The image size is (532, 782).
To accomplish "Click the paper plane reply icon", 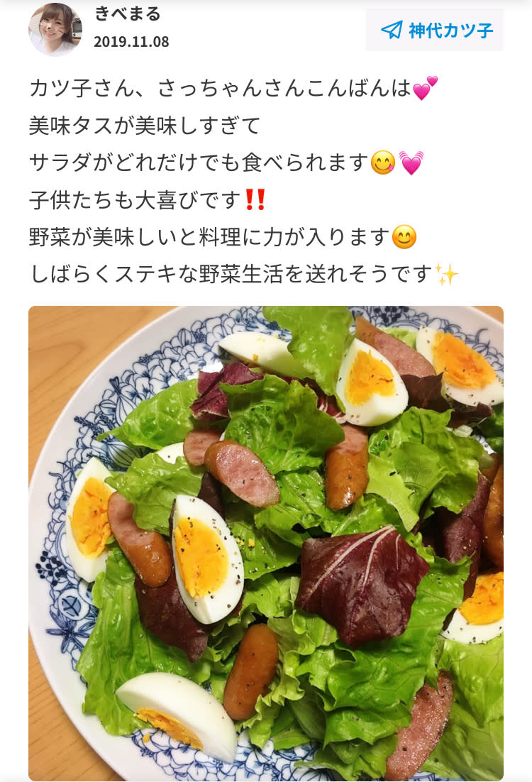I will click(392, 30).
